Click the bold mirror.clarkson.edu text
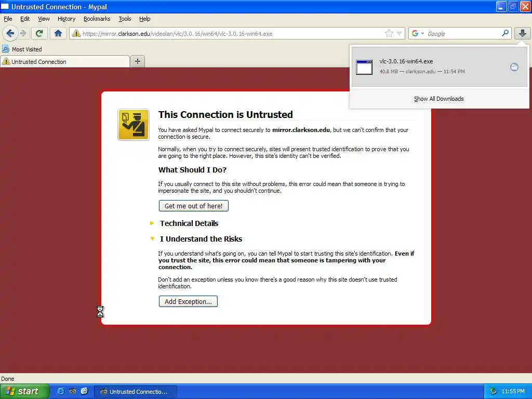 [301, 130]
